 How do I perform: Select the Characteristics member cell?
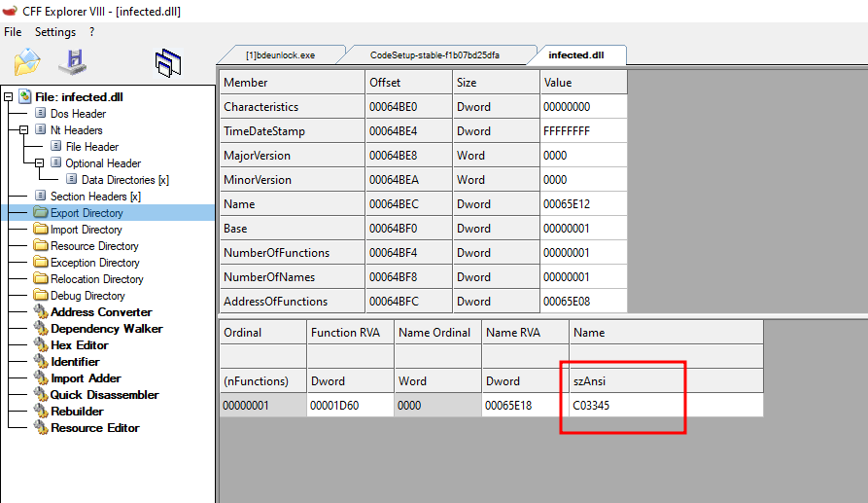(x=292, y=107)
